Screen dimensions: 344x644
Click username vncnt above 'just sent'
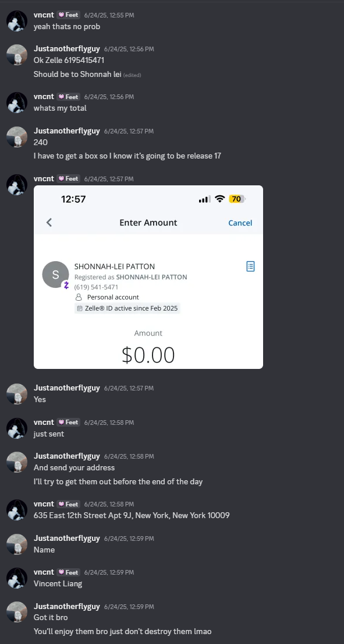44,422
